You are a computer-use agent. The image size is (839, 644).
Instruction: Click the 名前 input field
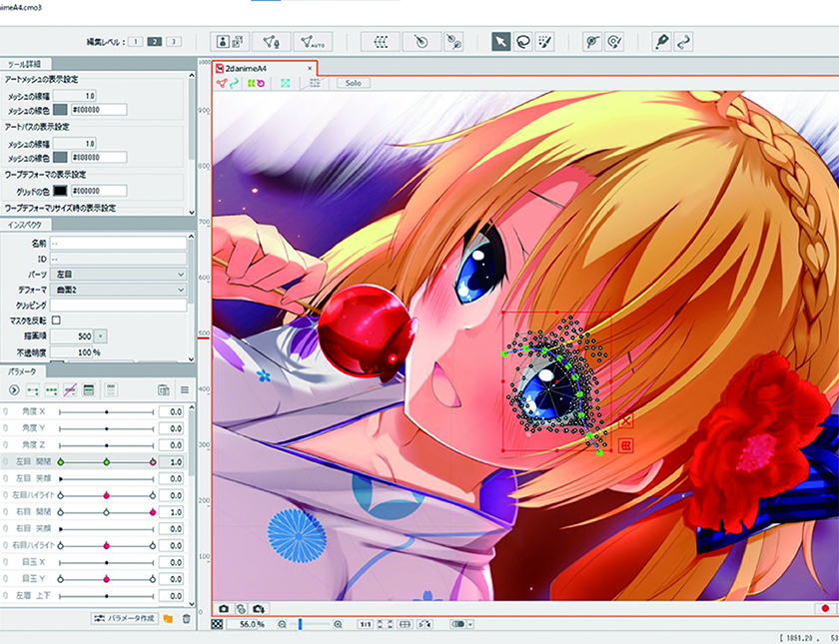(118, 243)
